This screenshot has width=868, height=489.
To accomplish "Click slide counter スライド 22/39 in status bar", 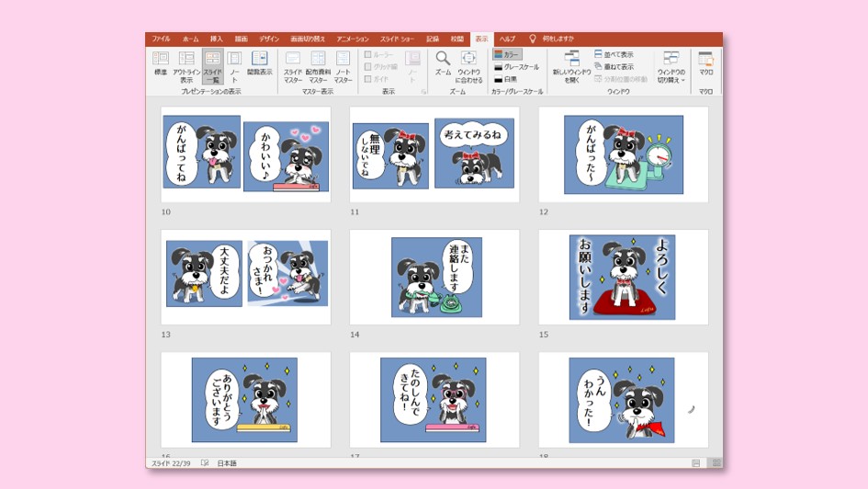I will point(171,463).
